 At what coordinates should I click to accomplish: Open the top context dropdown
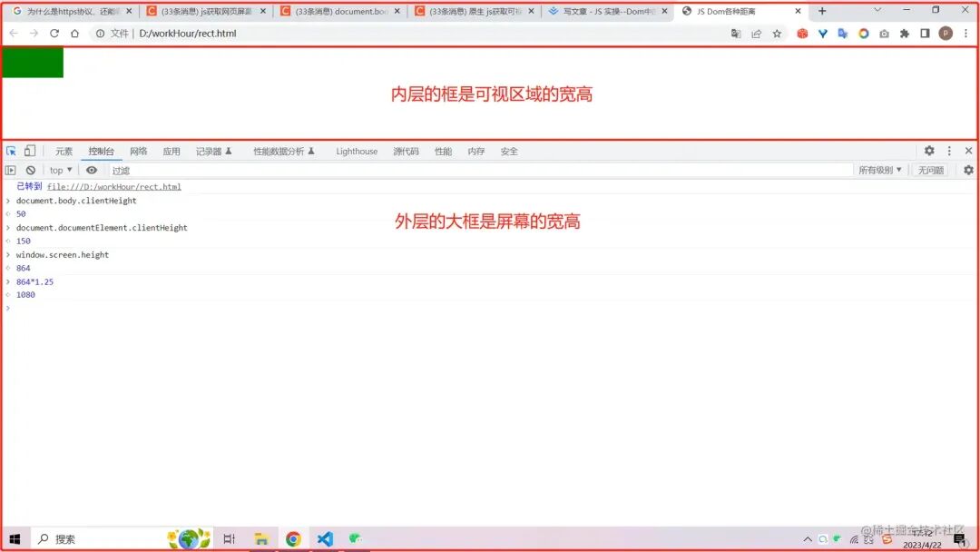pyautogui.click(x=61, y=170)
